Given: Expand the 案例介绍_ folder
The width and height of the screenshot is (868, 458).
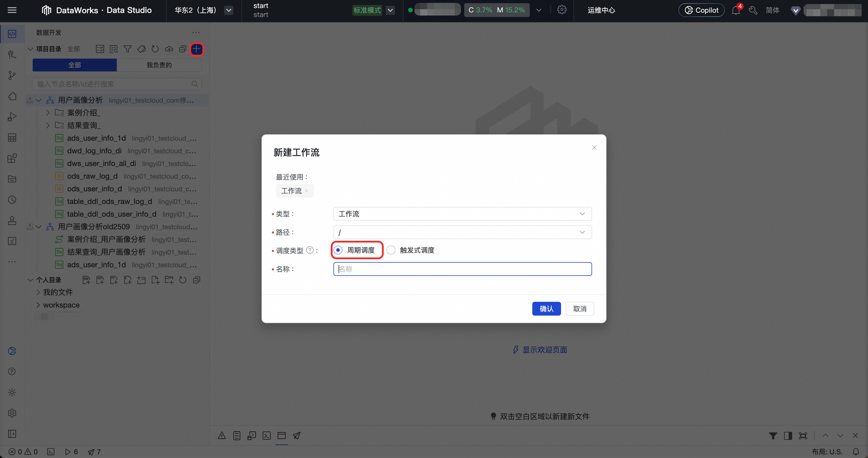Looking at the screenshot, I should pos(48,113).
